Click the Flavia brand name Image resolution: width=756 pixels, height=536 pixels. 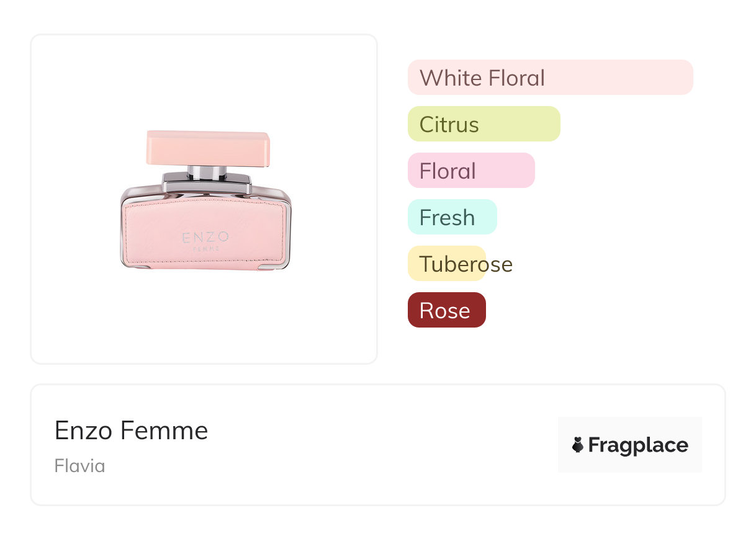(79, 466)
